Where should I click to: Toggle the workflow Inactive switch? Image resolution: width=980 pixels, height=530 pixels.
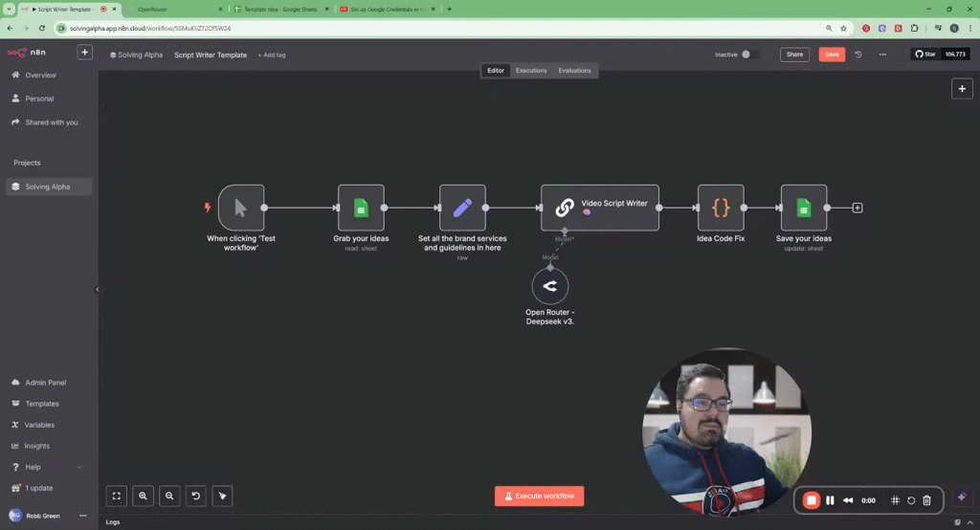[x=748, y=55]
